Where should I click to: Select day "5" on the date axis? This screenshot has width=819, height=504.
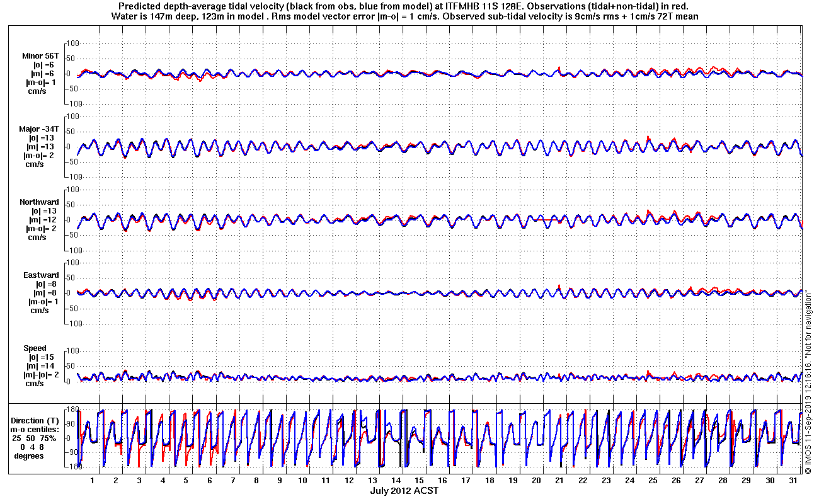186,481
